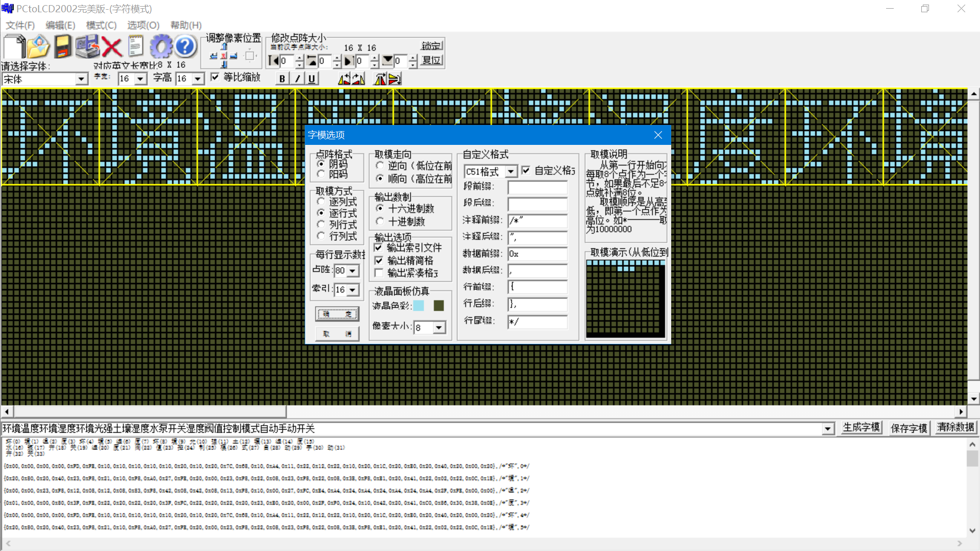
Task: Click the save floppy disk icon
Action: coord(63,47)
